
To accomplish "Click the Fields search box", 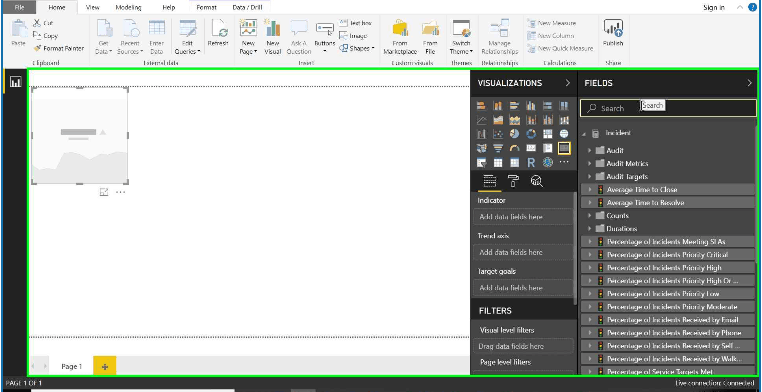I will tap(668, 108).
